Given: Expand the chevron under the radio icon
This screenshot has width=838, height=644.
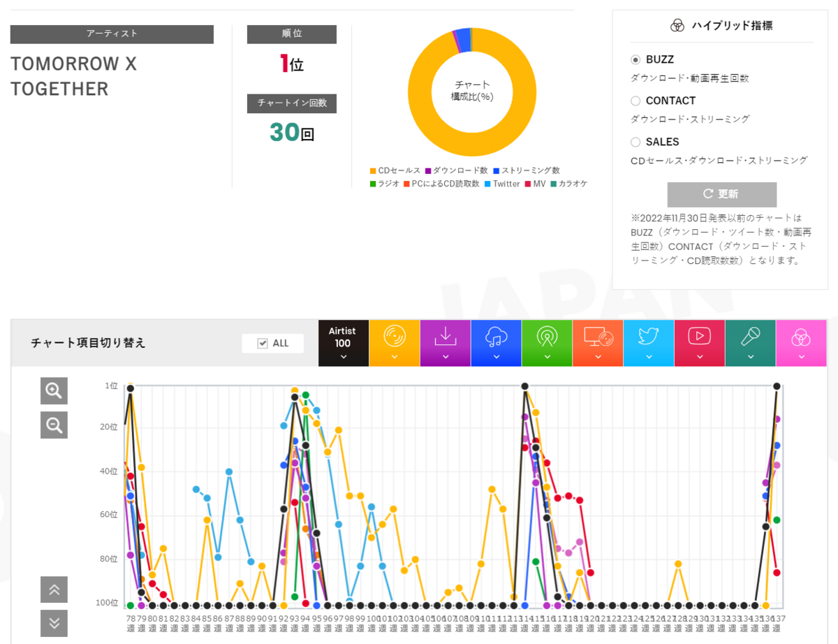Looking at the screenshot, I should (x=547, y=357).
